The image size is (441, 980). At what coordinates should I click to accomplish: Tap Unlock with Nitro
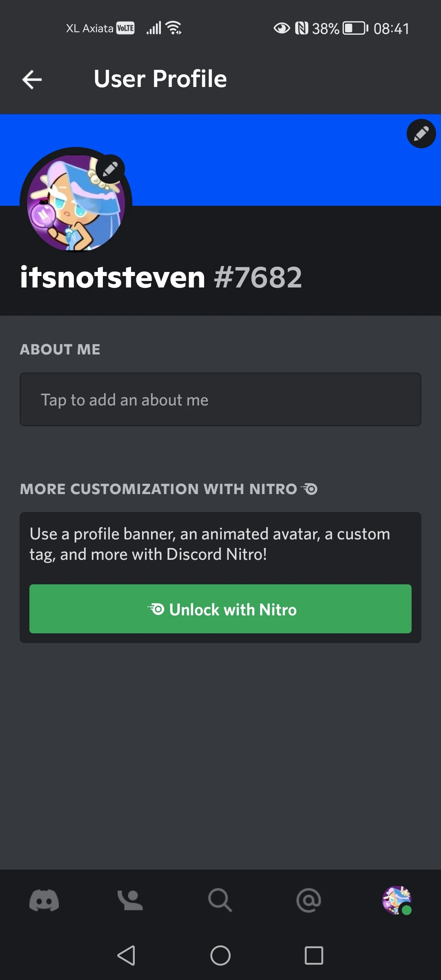coord(220,609)
